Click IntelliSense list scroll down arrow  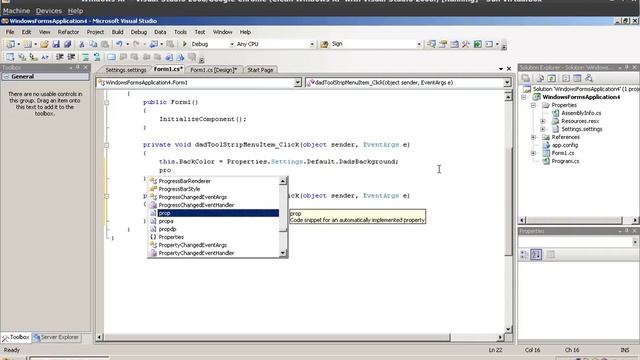coord(283,253)
